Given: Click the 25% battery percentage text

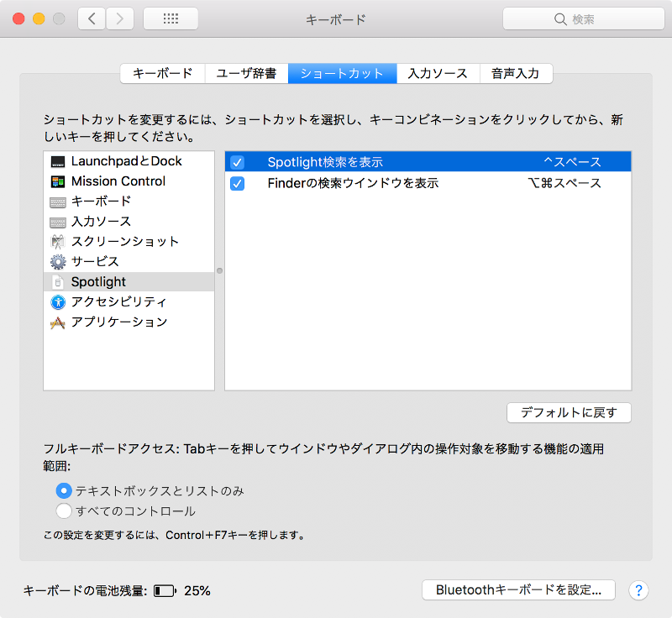Looking at the screenshot, I should tap(197, 591).
